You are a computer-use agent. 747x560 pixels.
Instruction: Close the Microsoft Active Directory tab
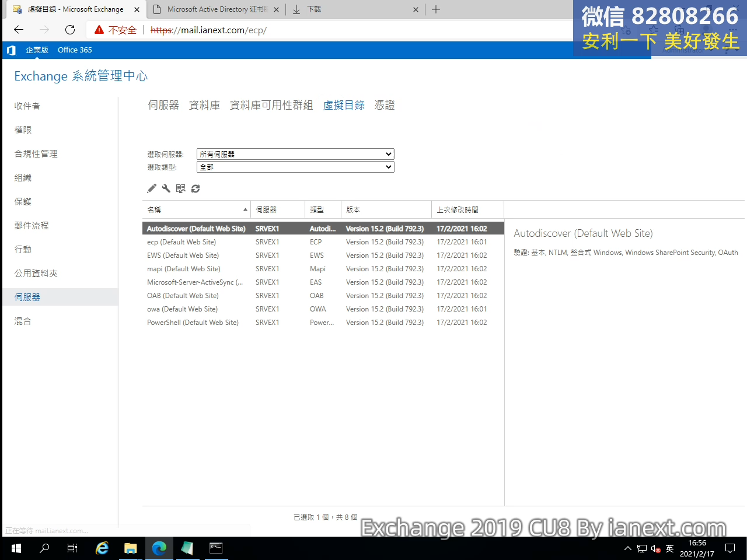coord(276,9)
